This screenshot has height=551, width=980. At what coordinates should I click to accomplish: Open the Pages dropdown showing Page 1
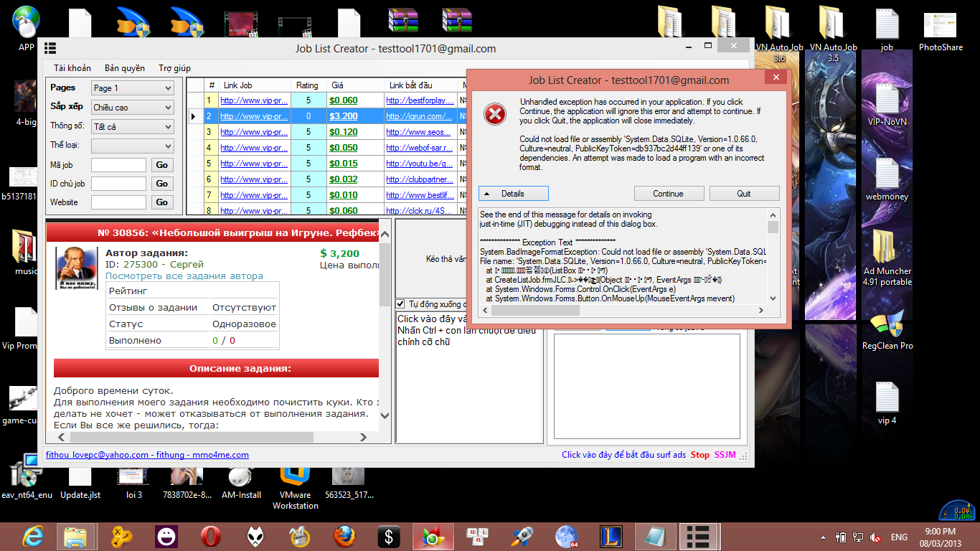click(133, 88)
